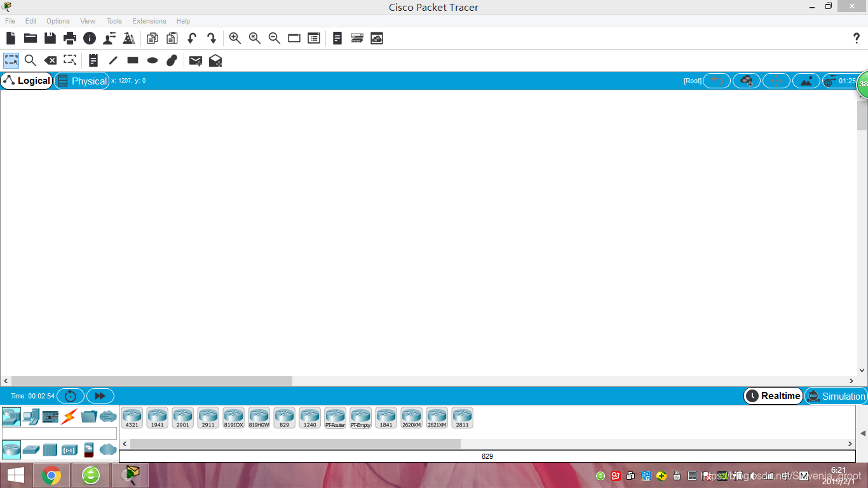Viewport: 868px width, 488px height.
Task: Collapse side panel with triangle arrow
Action: coord(862,433)
